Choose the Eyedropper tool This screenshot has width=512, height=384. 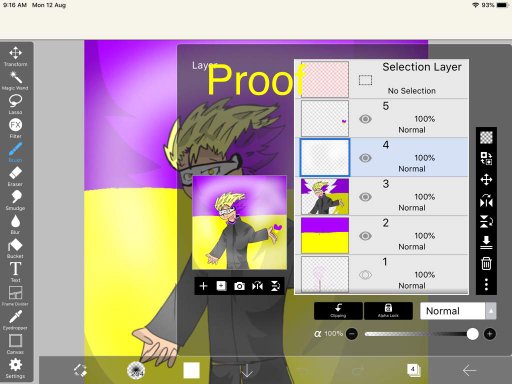tap(15, 321)
